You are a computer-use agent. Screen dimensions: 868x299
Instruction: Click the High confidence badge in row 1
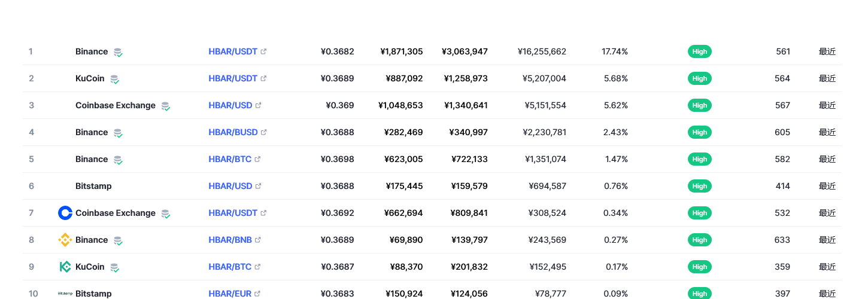pos(700,51)
